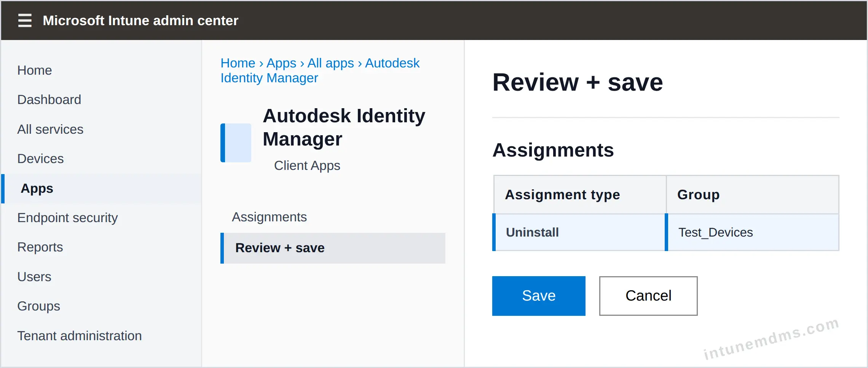
Task: Select the Review + save step
Action: click(x=333, y=248)
